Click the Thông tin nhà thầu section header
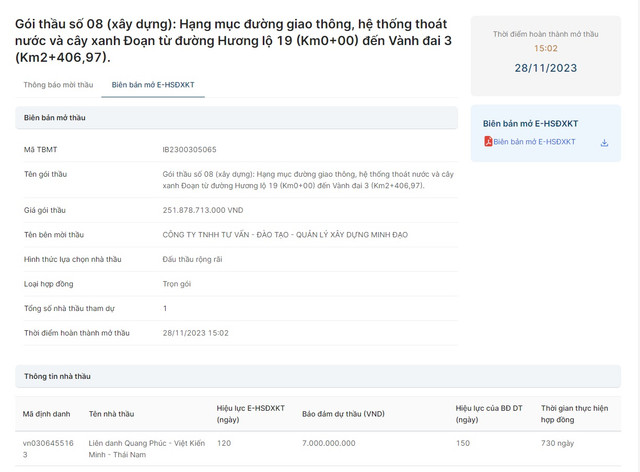This screenshot has width=640, height=472. (58, 376)
